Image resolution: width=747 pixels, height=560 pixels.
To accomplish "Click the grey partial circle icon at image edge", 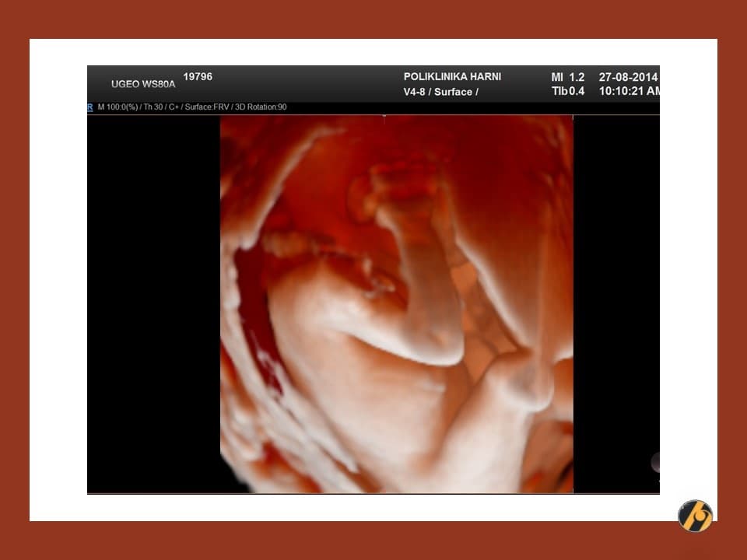I will point(655,462).
